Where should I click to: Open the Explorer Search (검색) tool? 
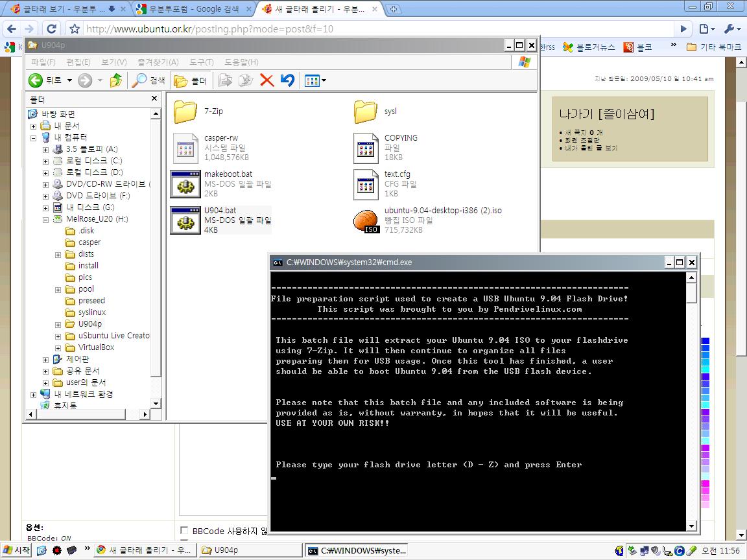tap(148, 80)
